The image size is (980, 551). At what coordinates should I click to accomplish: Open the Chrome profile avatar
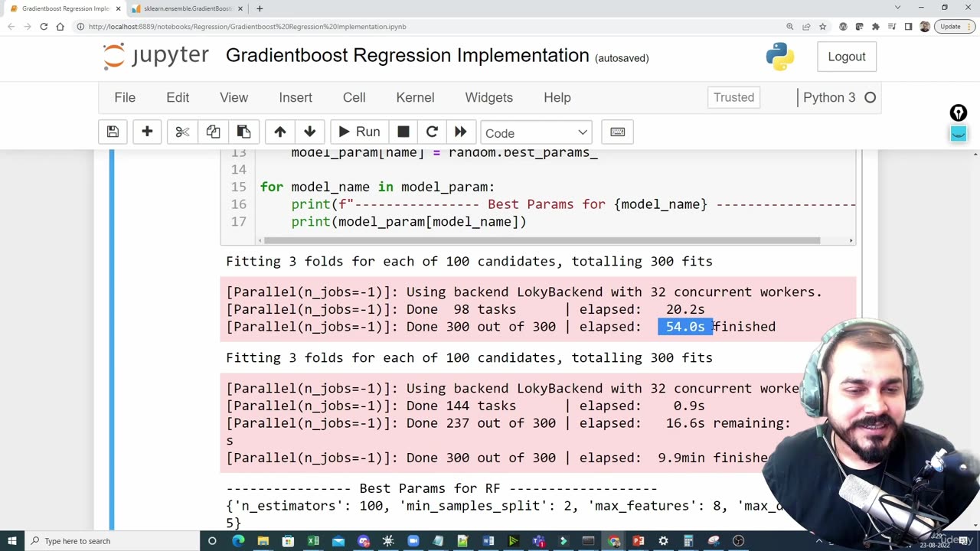924,26
